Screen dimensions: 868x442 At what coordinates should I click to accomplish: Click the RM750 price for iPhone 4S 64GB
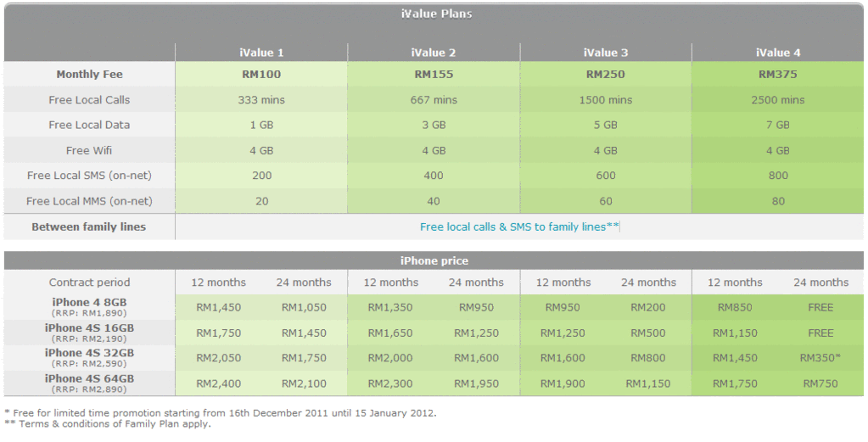click(820, 383)
